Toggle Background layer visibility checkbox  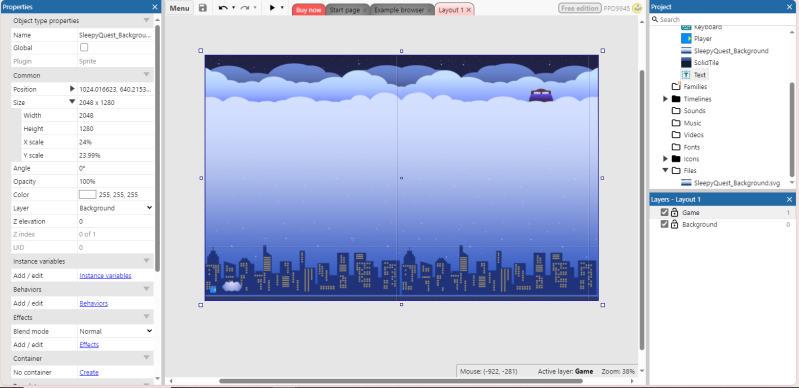664,224
